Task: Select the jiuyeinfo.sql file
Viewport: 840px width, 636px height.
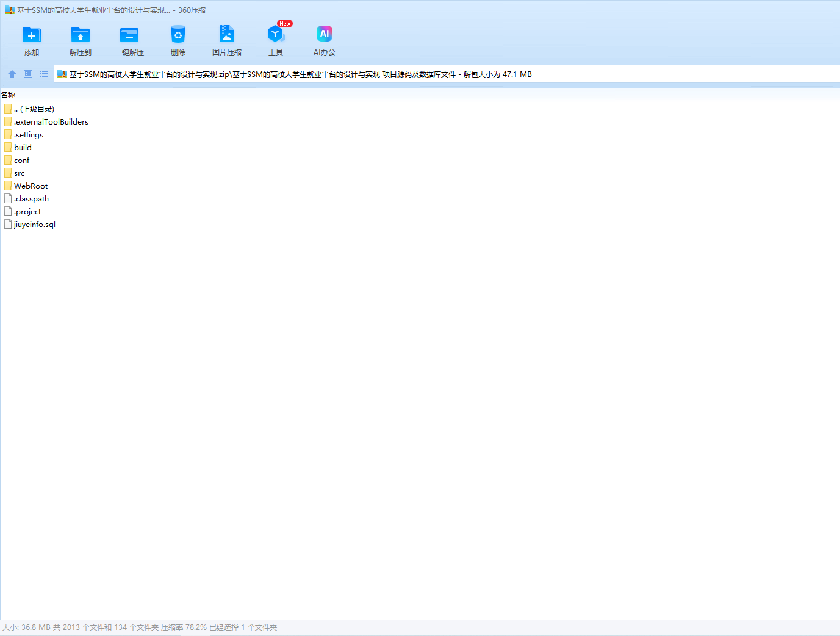Action: (34, 225)
